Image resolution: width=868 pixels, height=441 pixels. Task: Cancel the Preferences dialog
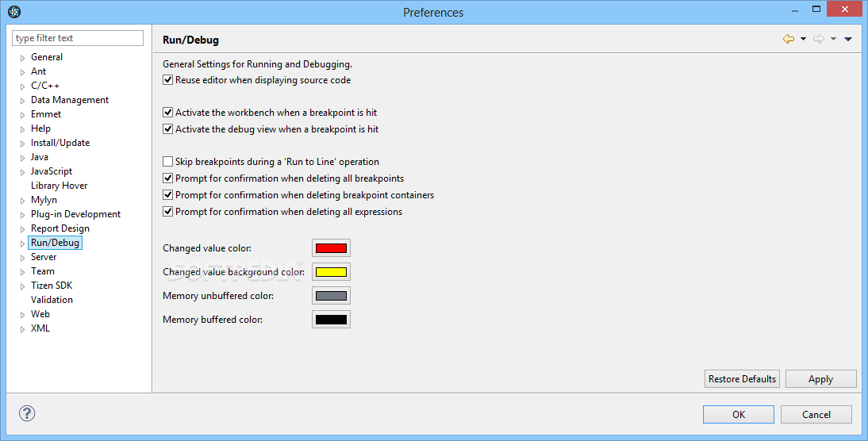pos(816,415)
